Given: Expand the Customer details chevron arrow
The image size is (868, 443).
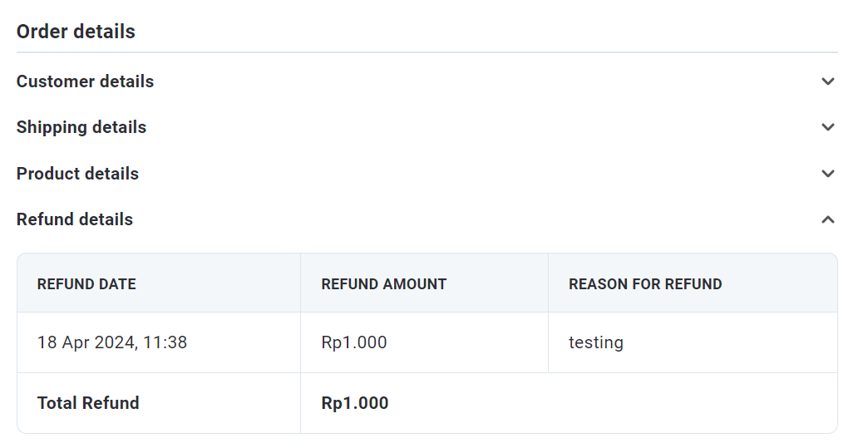Looking at the screenshot, I should tap(827, 81).
